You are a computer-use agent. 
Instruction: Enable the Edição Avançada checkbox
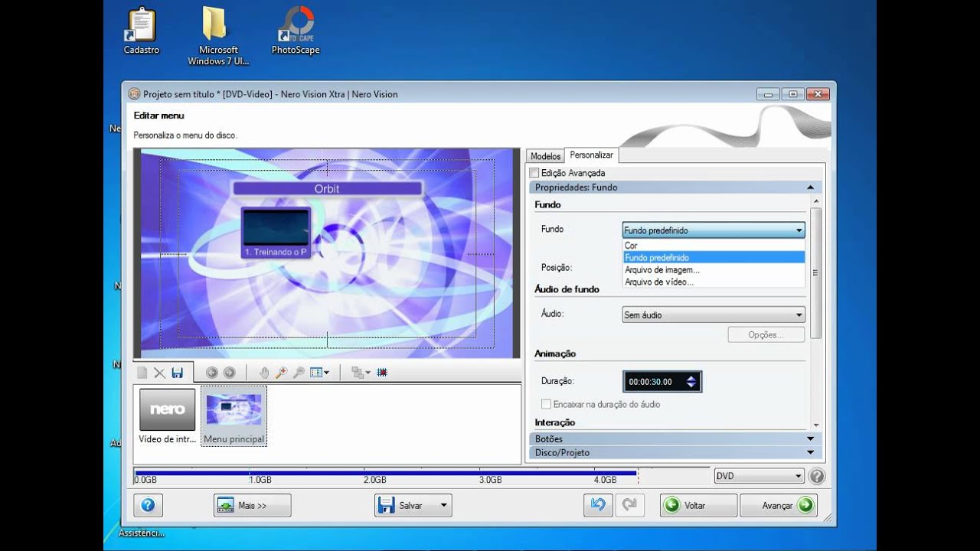click(534, 173)
